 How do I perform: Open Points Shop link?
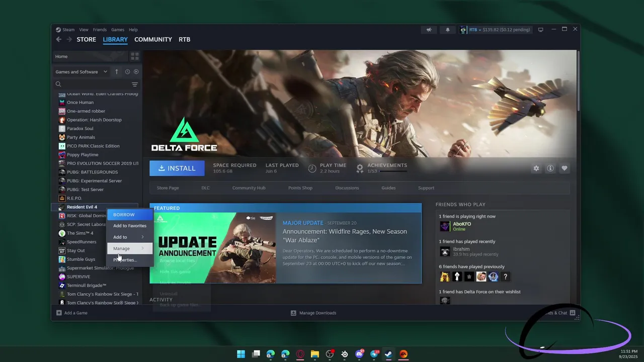pyautogui.click(x=300, y=188)
